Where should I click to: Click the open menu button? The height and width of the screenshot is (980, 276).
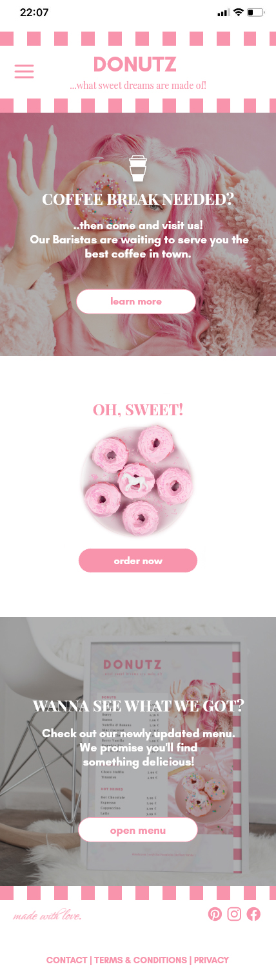[x=138, y=830]
